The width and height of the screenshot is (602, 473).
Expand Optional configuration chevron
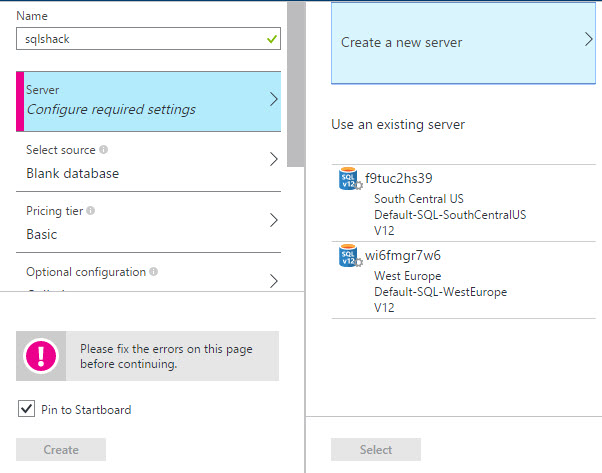(273, 280)
